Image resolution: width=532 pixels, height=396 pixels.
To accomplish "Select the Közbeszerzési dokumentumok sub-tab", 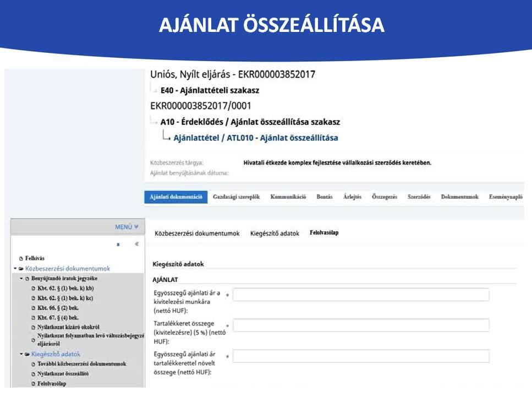I will 197,234.
